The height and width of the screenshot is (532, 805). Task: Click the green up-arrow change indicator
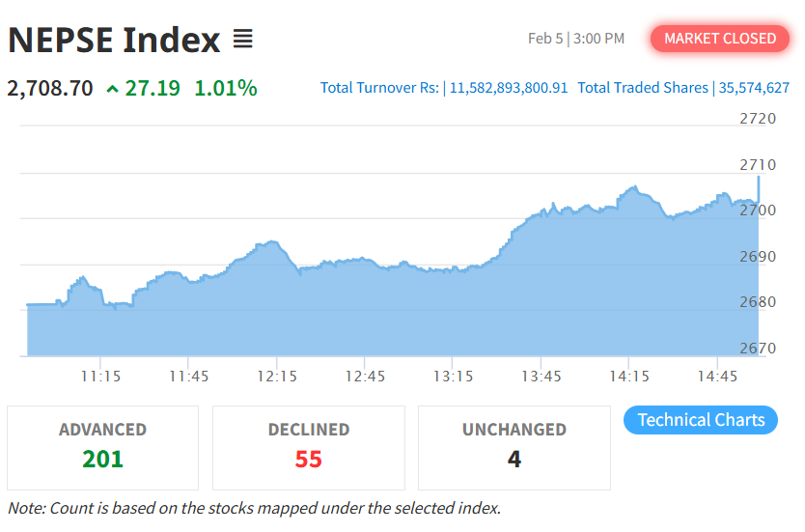coord(113,89)
